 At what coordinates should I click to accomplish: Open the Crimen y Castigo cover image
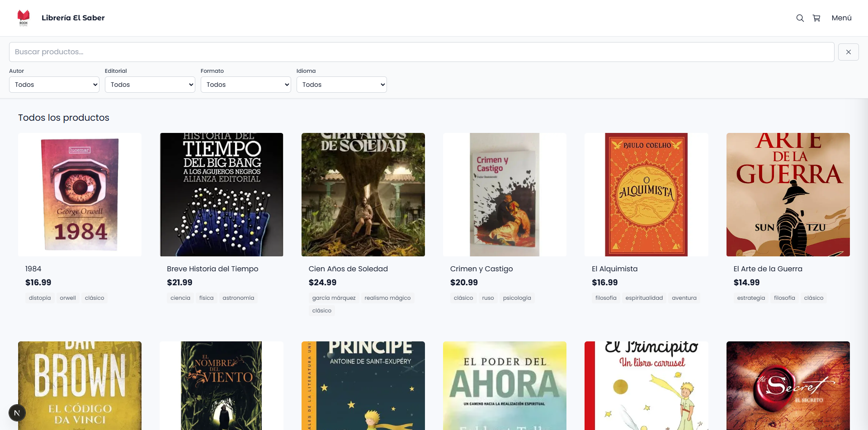505,194
